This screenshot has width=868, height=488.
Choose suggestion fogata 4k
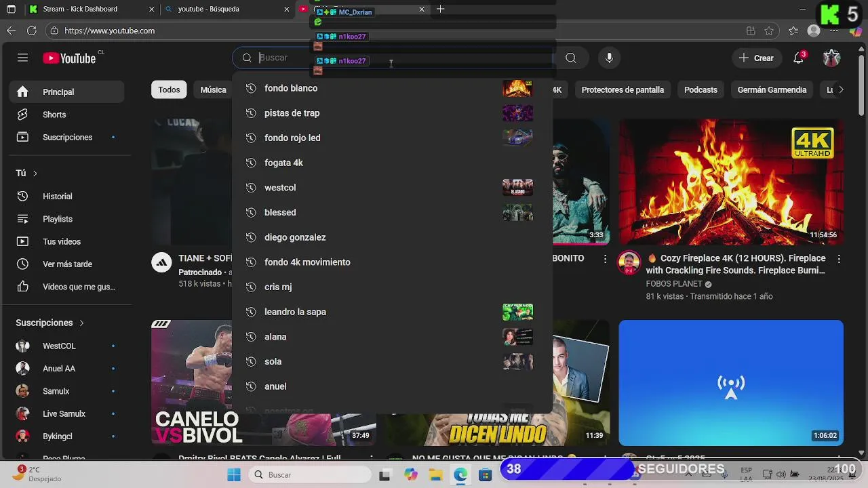click(x=392, y=163)
